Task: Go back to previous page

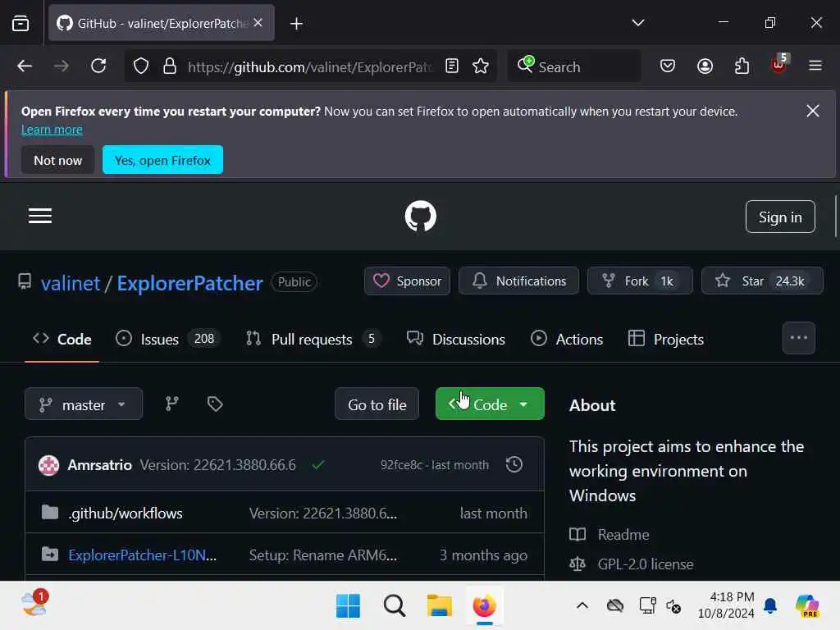Action: coord(25,66)
